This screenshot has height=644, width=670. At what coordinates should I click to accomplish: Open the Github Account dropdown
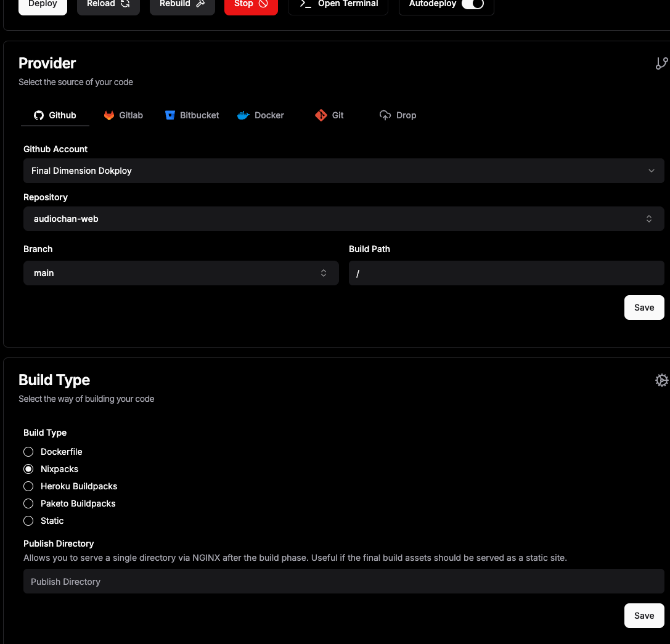coord(343,171)
